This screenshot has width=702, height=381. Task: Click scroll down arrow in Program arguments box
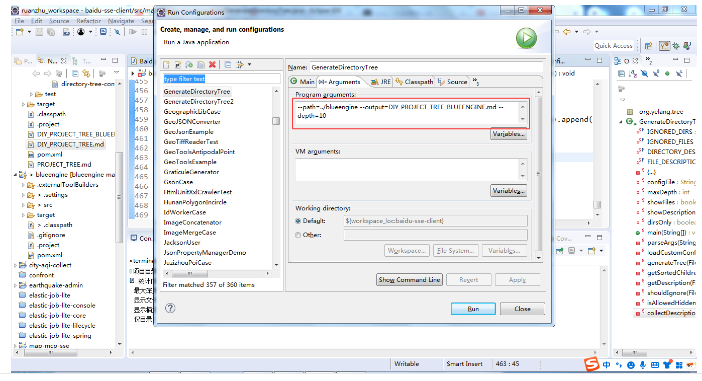pos(522,119)
